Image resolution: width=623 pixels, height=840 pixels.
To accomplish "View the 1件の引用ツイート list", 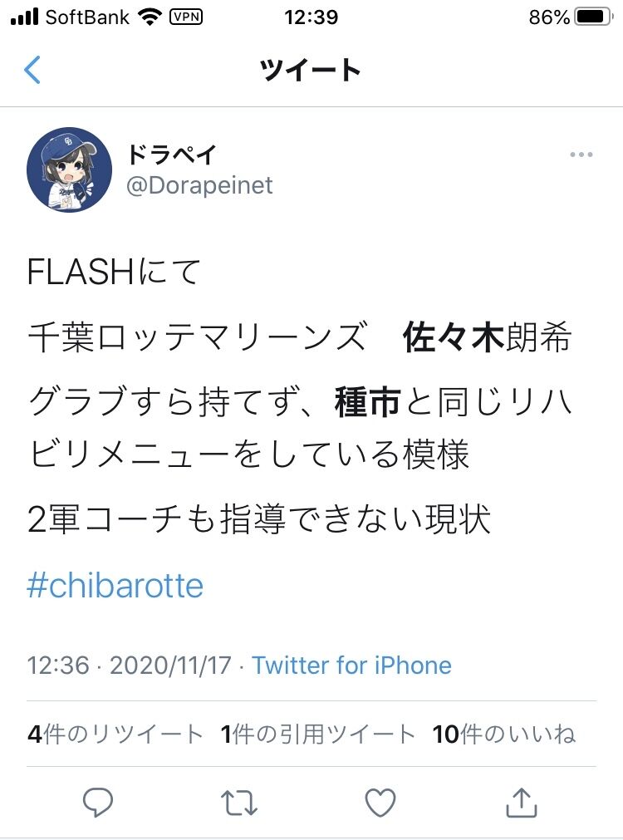I will point(317,734).
